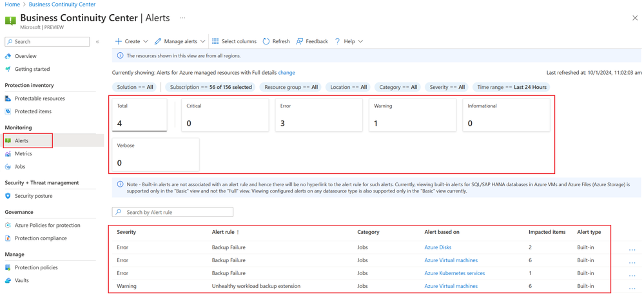Click the Metrics chart icon

click(x=8, y=154)
